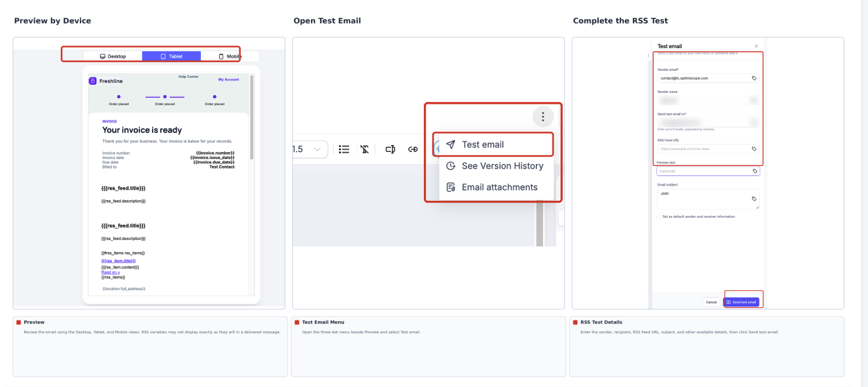Click the Send test email button
Viewport: 868px width, 387px height.
pyautogui.click(x=741, y=302)
